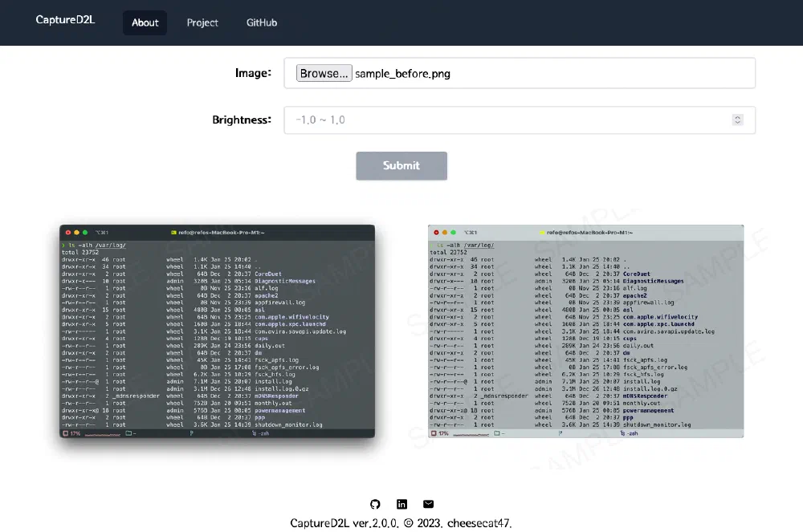Open the LinkedIn icon in the footer
This screenshot has height=532, width=803.
pyautogui.click(x=401, y=504)
